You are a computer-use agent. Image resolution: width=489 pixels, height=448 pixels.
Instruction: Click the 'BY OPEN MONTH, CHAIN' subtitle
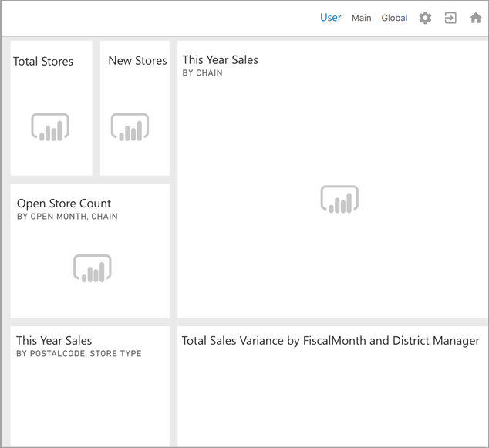click(x=67, y=217)
